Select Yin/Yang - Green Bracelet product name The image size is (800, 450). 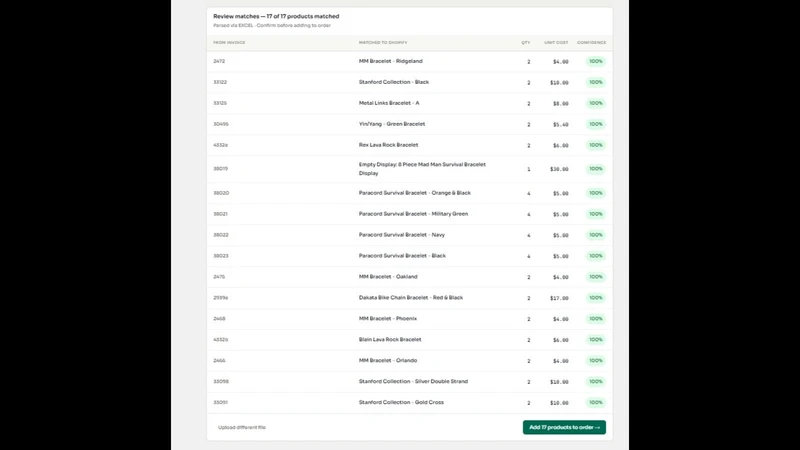pos(391,124)
